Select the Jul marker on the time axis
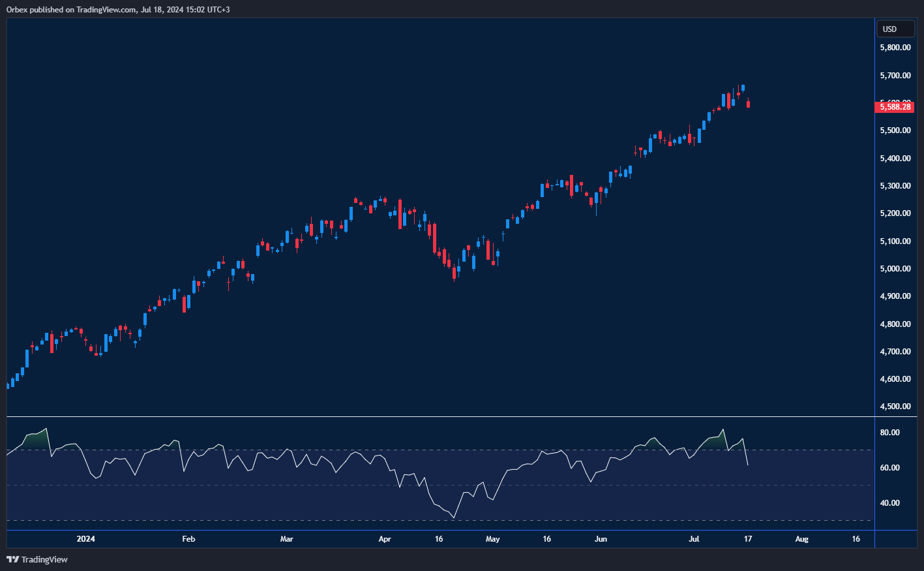The image size is (924, 571). pos(694,539)
